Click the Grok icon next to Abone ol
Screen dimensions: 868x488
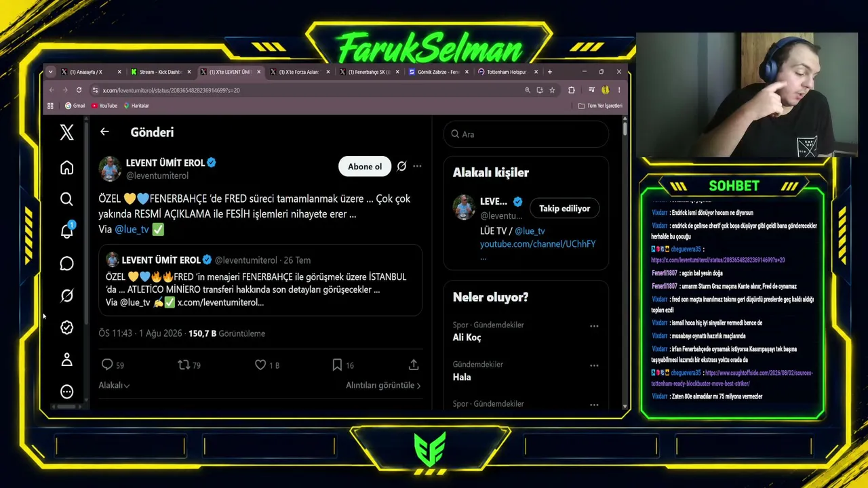(401, 166)
